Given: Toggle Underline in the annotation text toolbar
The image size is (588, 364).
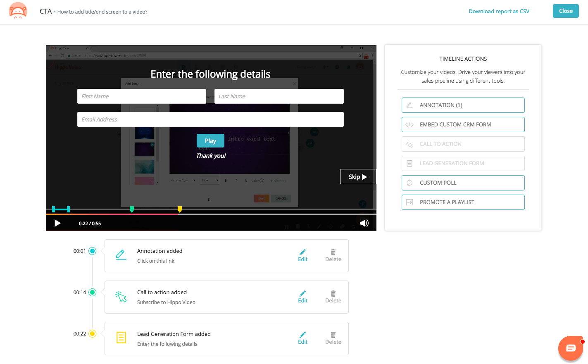Looking at the screenshot, I should click(x=246, y=181).
